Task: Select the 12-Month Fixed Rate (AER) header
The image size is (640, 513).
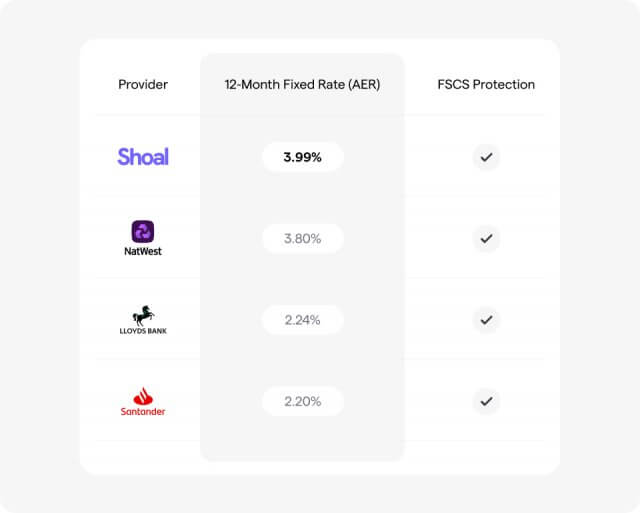Action: pyautogui.click(x=302, y=84)
